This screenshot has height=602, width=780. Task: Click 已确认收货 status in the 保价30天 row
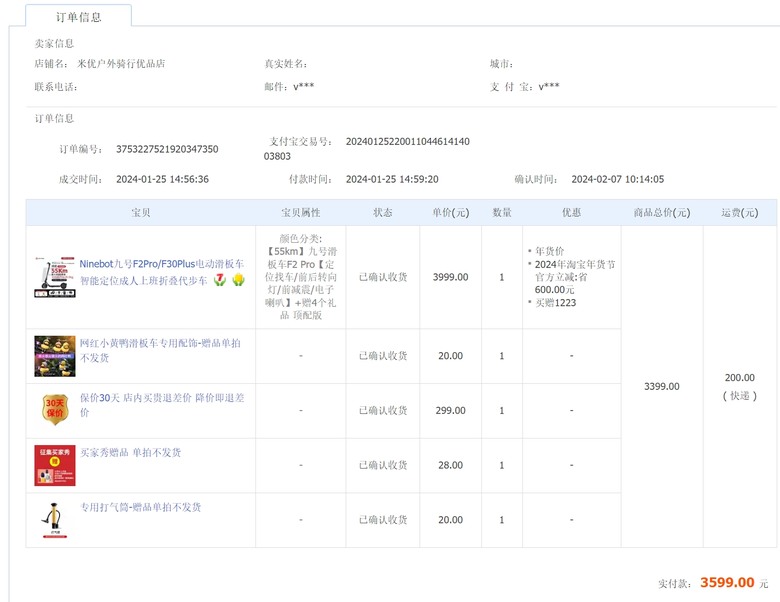[x=383, y=410]
